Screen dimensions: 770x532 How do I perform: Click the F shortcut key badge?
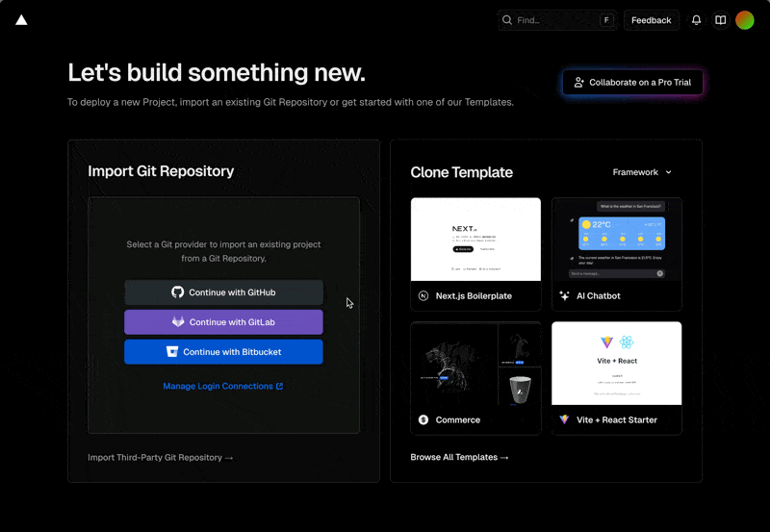click(606, 20)
